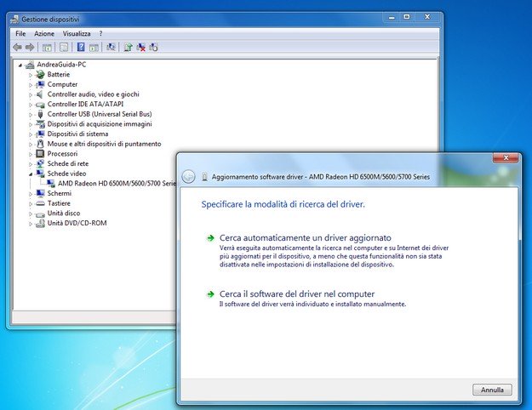This screenshot has height=410, width=532.
Task: Select Mouse e altri dispositivi di puntamento
Action: pos(104,144)
